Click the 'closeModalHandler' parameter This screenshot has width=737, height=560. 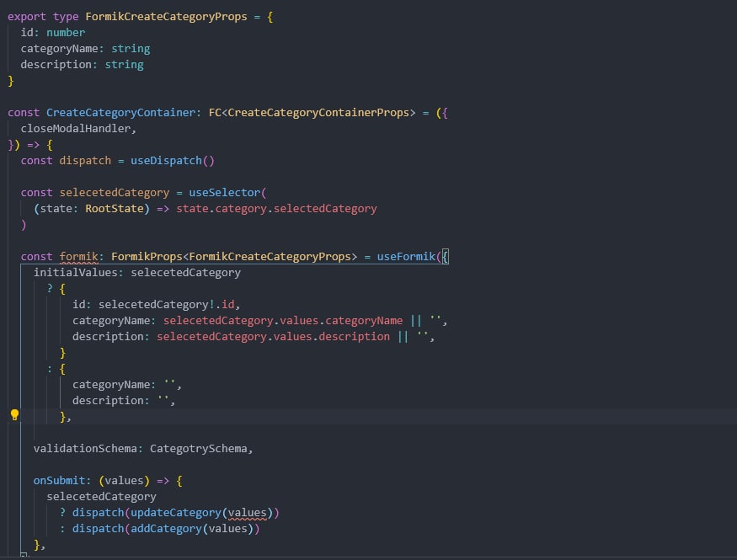coord(75,129)
